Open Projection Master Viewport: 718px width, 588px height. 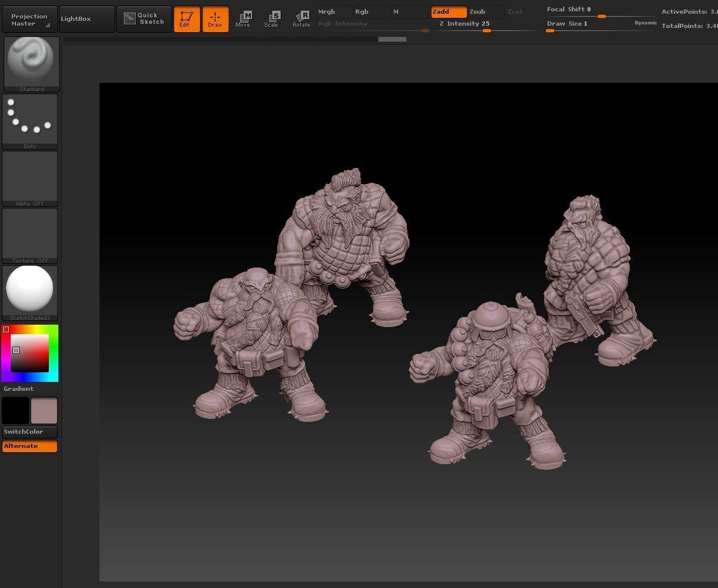point(30,19)
